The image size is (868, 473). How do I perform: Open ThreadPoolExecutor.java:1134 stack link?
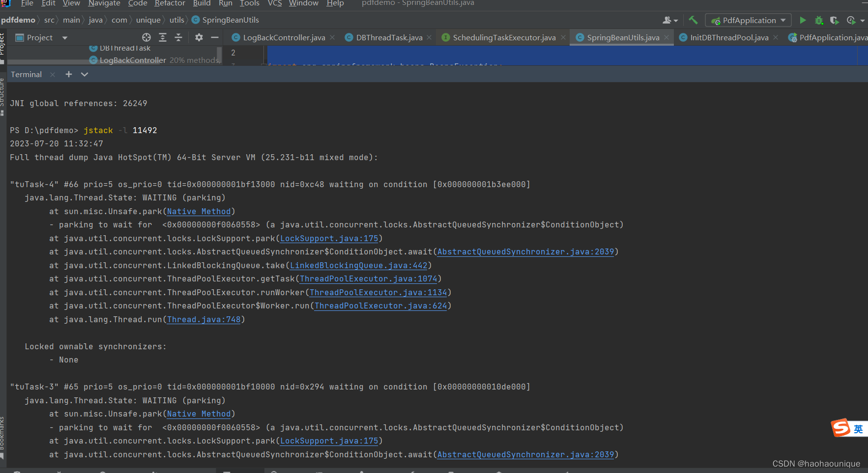378,292
